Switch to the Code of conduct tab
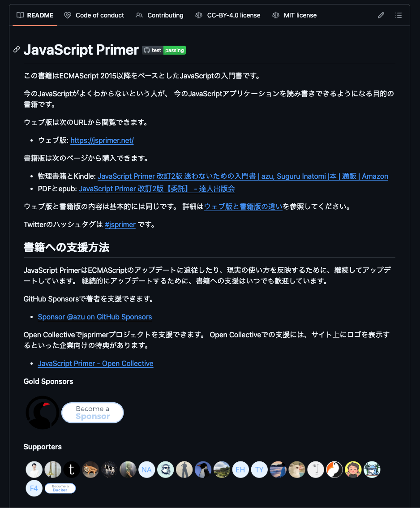 tap(94, 15)
